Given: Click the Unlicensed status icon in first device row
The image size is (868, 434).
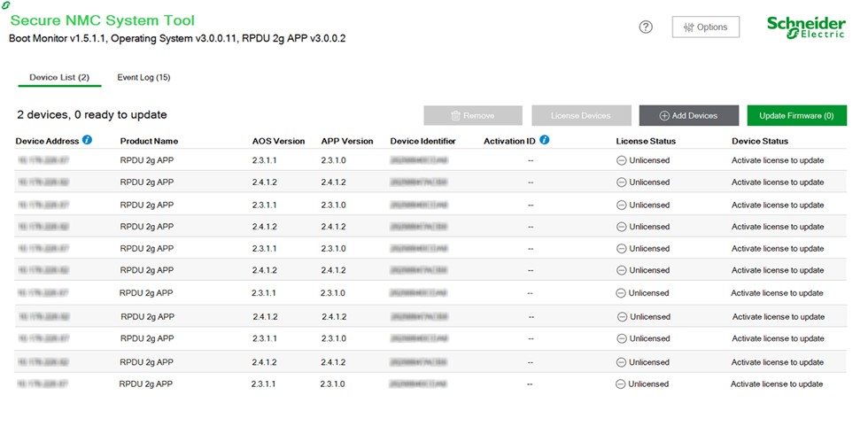Looking at the screenshot, I should coord(622,160).
